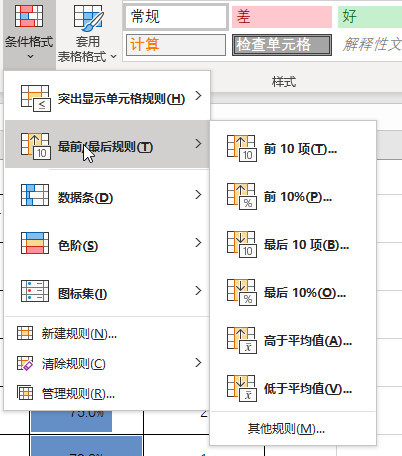Apply the 好 cell style
The height and width of the screenshot is (456, 402).
(x=370, y=17)
